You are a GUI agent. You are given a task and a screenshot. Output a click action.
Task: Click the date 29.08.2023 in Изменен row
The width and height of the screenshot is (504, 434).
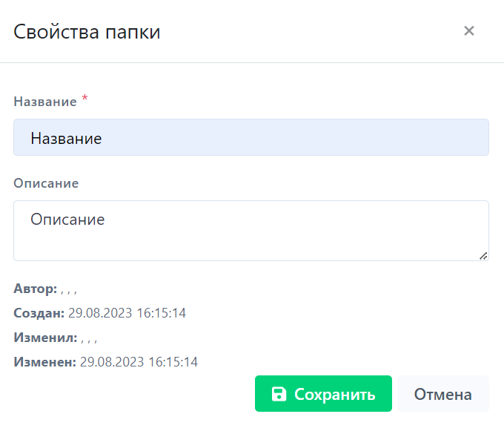[111, 362]
